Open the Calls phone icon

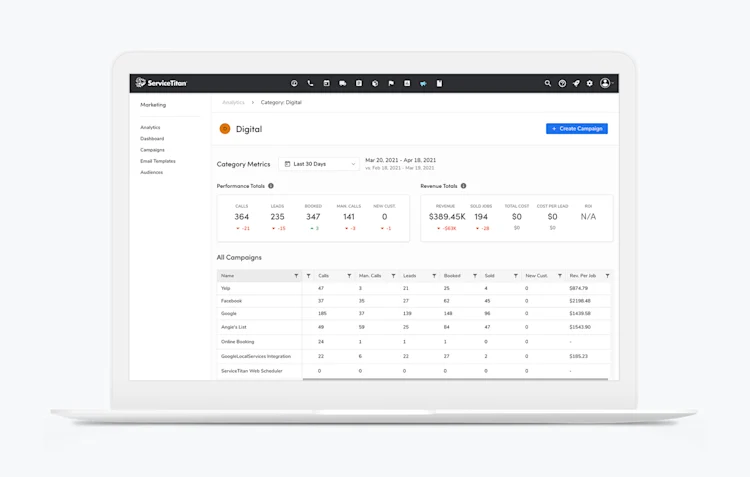[310, 83]
